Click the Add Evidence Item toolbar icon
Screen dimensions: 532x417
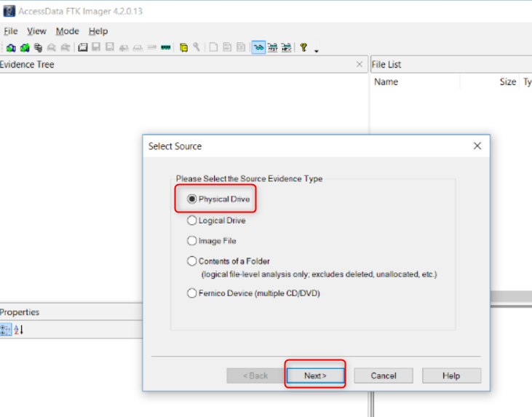[11, 47]
